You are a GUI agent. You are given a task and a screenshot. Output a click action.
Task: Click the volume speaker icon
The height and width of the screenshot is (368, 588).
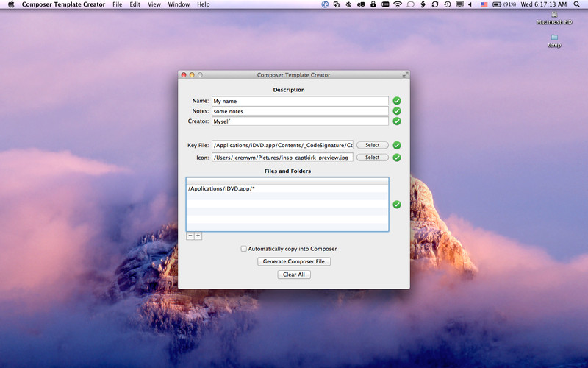click(470, 4)
